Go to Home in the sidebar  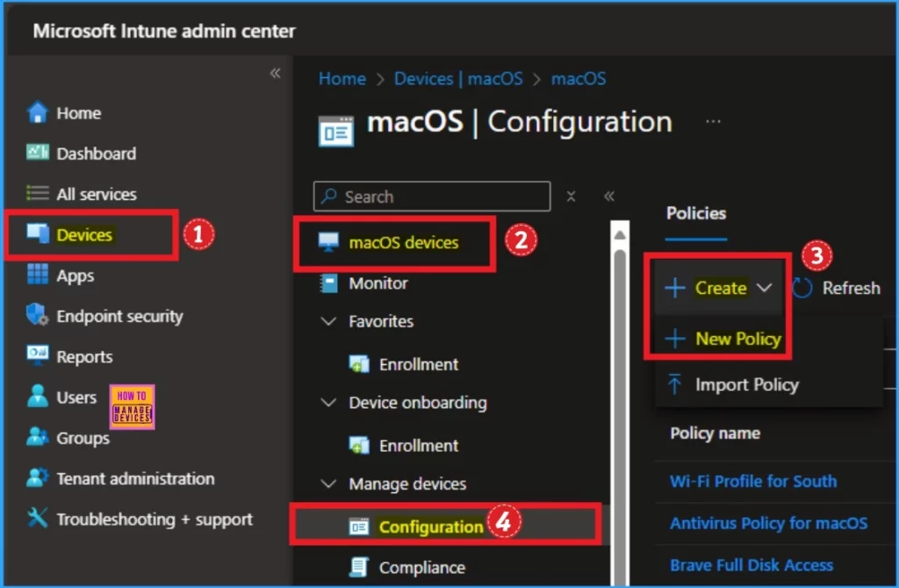79,113
